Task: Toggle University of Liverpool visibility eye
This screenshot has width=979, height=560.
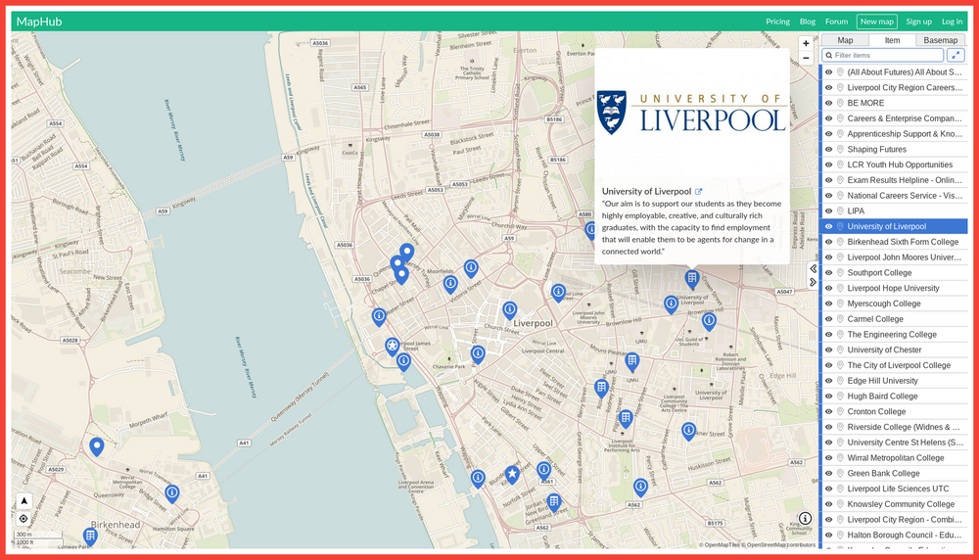Action: tap(828, 226)
